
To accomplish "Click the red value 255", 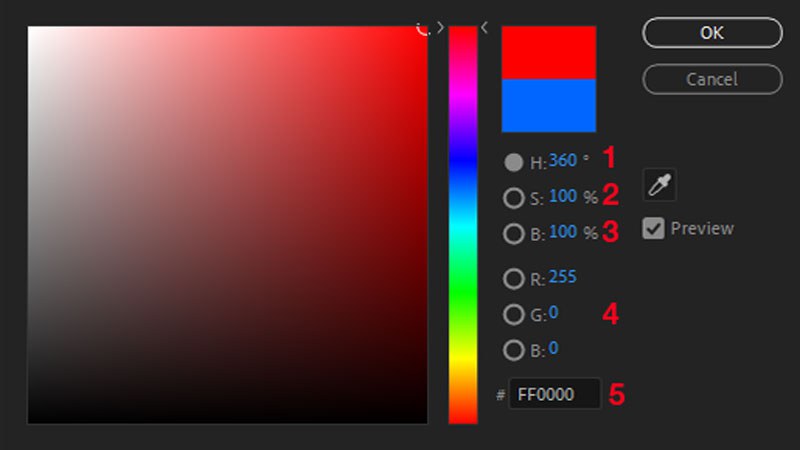I will [562, 277].
